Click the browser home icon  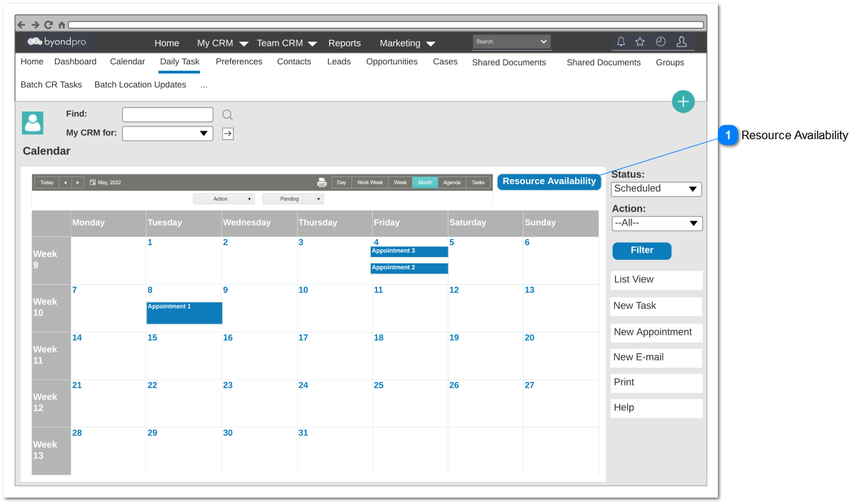(x=61, y=25)
